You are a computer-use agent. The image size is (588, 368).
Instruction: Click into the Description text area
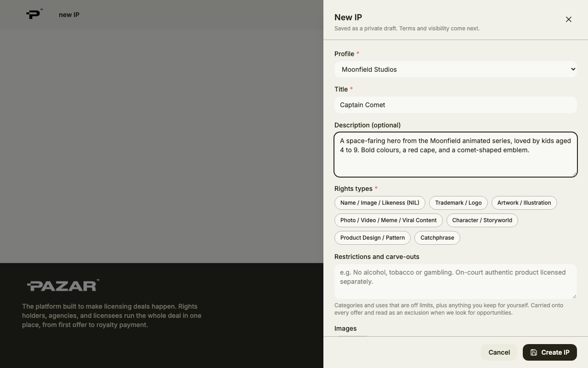[x=456, y=155]
